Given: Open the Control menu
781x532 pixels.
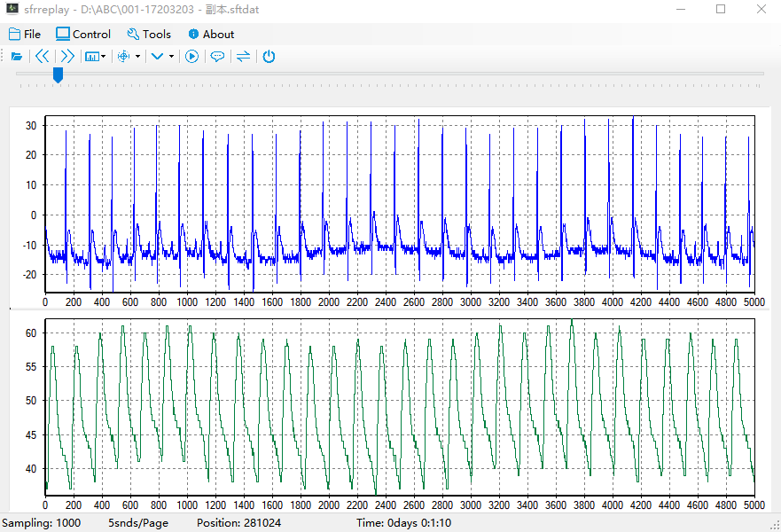Looking at the screenshot, I should tap(83, 35).
